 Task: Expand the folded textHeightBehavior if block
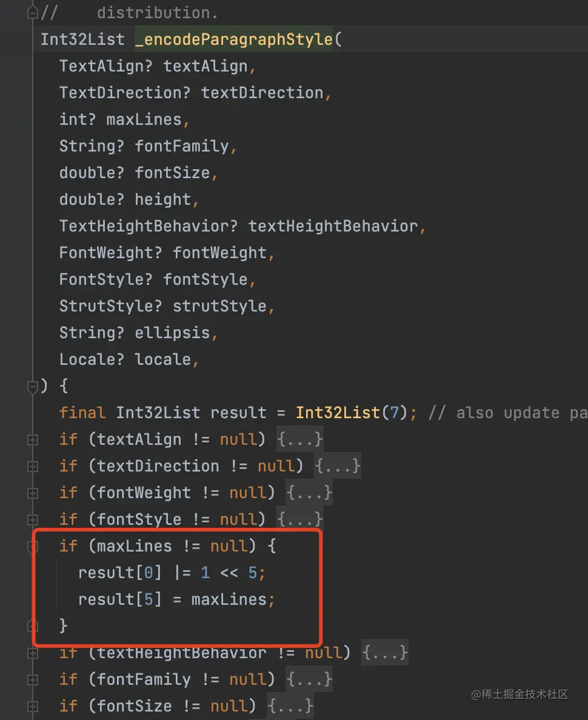[x=33, y=653]
